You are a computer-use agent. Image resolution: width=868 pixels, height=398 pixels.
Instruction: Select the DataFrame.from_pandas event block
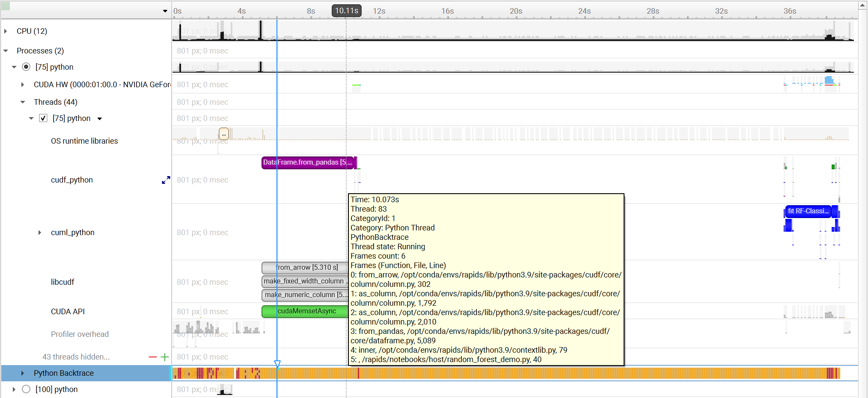coord(307,162)
